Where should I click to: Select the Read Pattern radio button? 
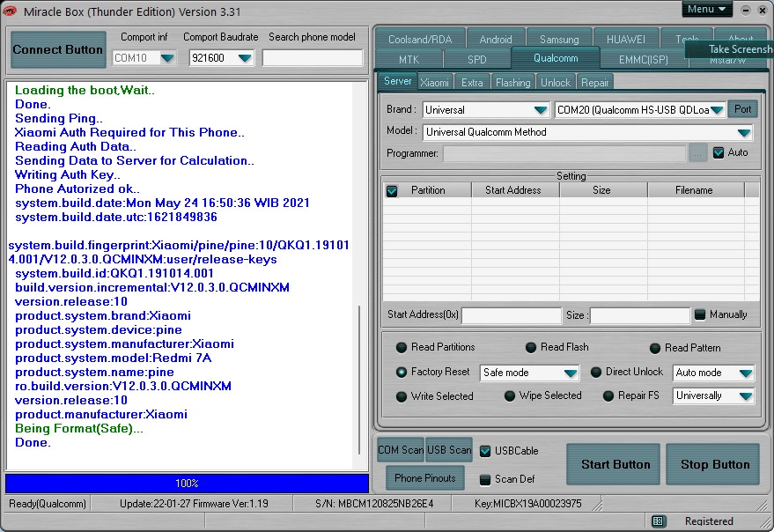[x=655, y=348]
